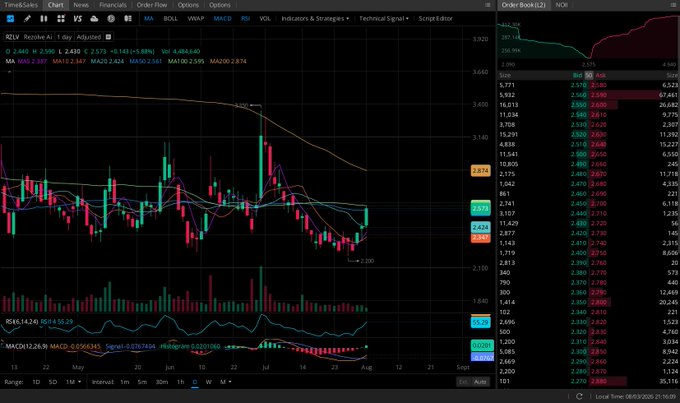
Task: Click the VS compare symbol icon
Action: 78,18
